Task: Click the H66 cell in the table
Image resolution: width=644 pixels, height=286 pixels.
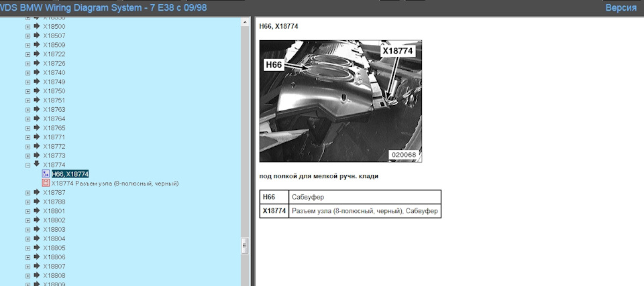Action: [x=274, y=197]
